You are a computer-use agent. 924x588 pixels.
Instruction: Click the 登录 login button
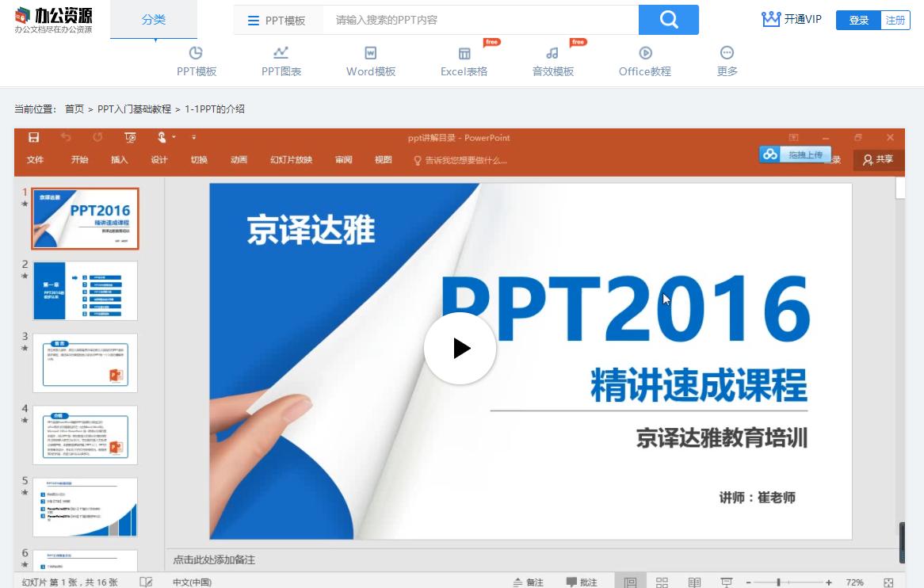(858, 19)
